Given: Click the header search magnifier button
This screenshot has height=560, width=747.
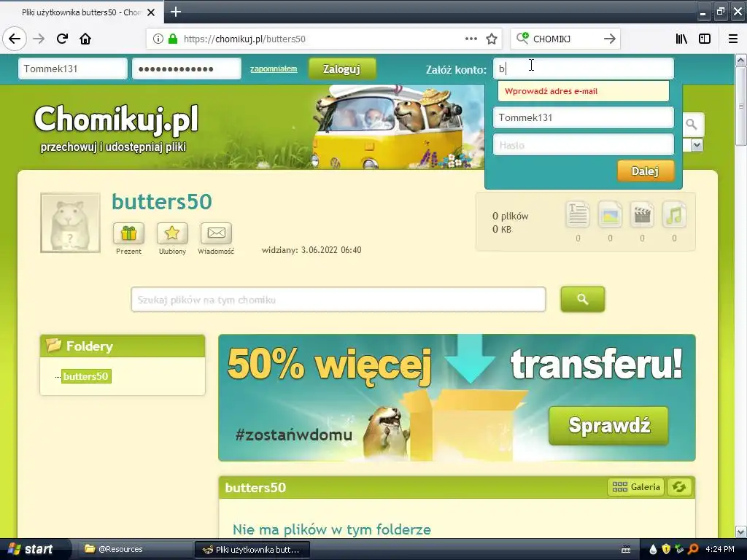Looking at the screenshot, I should 692,125.
